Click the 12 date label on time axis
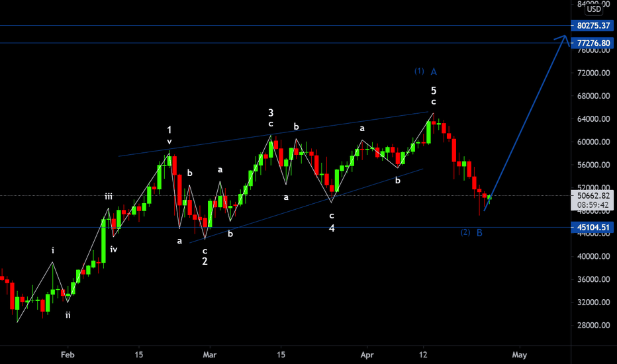 (423, 355)
